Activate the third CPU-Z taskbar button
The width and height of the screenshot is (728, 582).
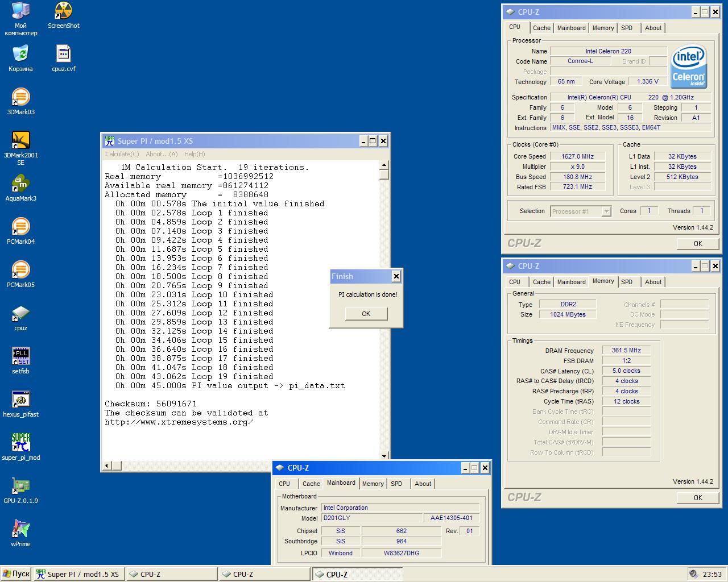click(357, 574)
